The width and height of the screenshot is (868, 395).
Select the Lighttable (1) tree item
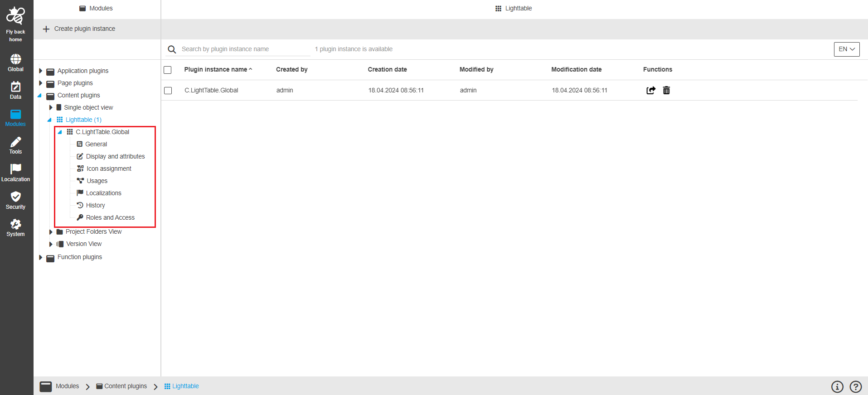pos(83,120)
